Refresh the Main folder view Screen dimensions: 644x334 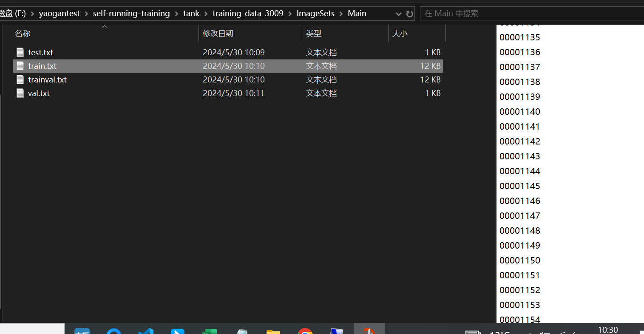409,14
